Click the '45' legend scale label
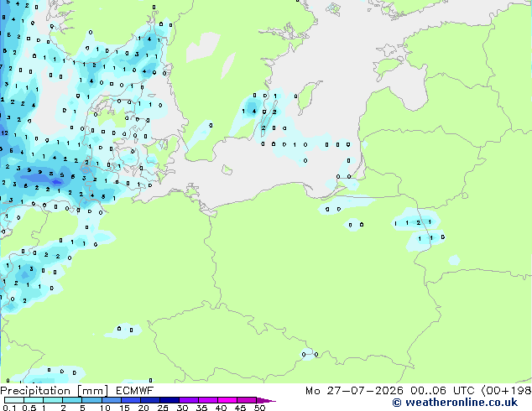Screen dimensions: 532x411 click(x=240, y=408)
